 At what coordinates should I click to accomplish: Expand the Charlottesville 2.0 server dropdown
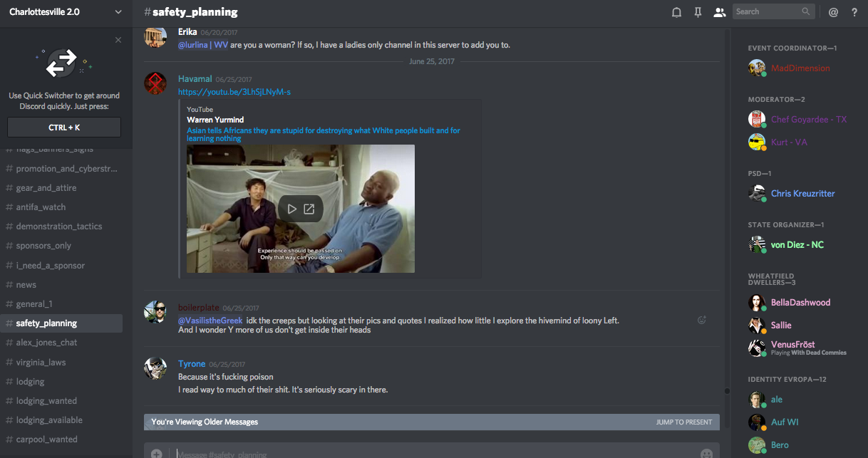(118, 12)
